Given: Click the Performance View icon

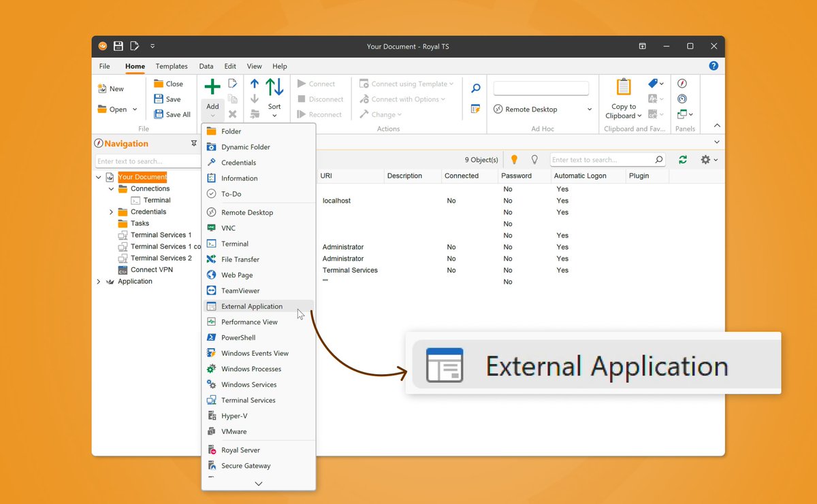Looking at the screenshot, I should tap(211, 322).
